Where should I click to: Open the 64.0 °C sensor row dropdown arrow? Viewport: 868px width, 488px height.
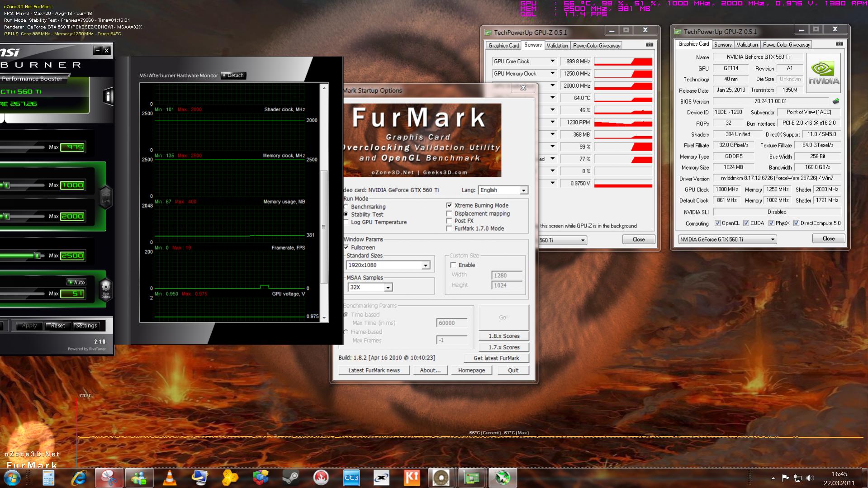(552, 98)
